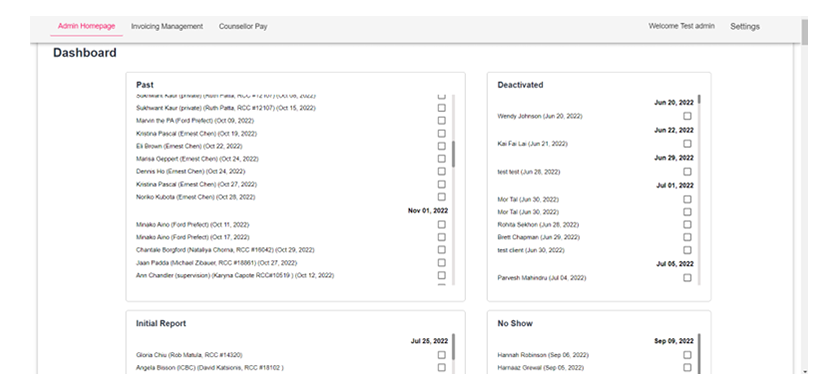834x390 pixels.
Task: Click the Jun 22, 2022 date header
Action: (674, 130)
